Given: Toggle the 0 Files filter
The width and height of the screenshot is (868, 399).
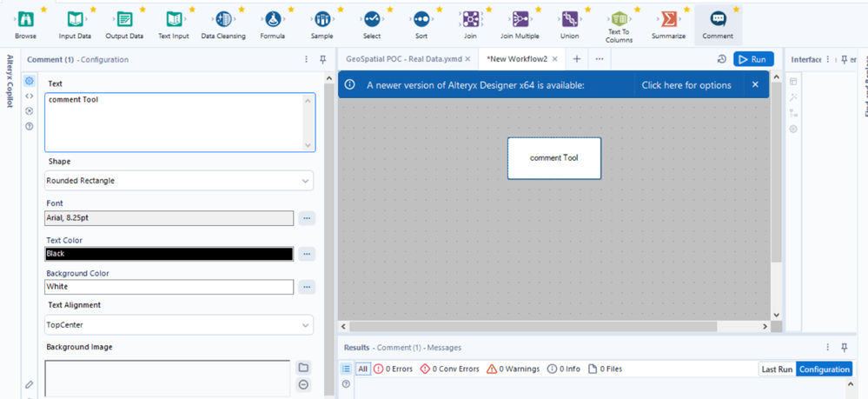Looking at the screenshot, I should point(605,369).
